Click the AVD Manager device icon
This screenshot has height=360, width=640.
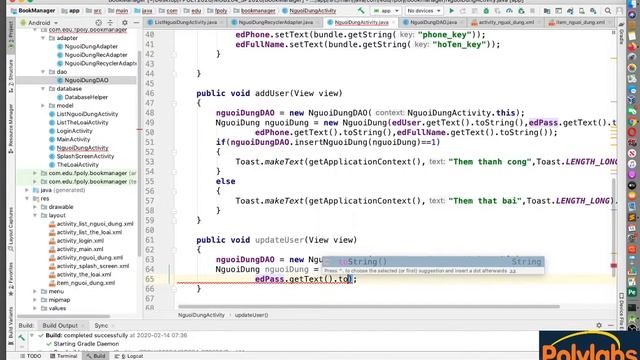(x=582, y=11)
